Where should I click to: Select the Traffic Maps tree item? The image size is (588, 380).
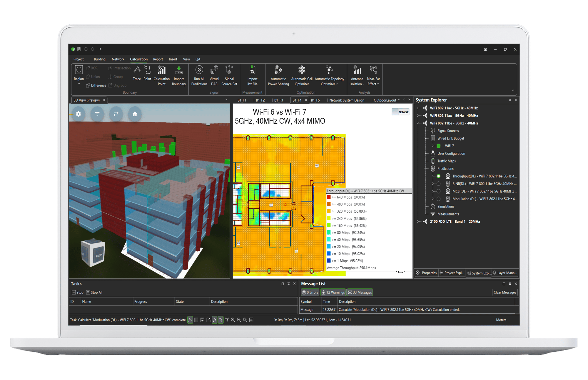tap(446, 161)
